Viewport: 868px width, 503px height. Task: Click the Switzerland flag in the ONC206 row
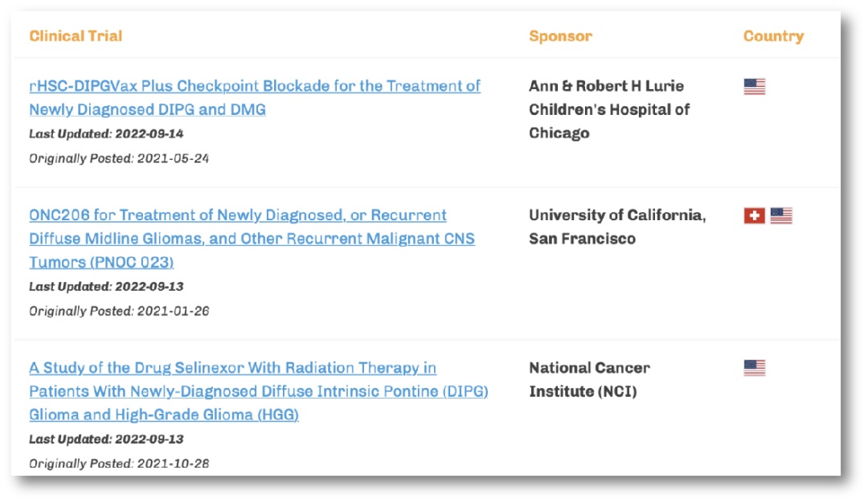754,215
